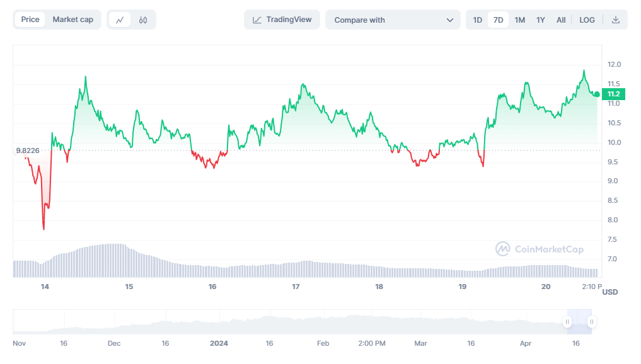Switch to line chart view
Viewport: 641px width, 364px height.
[x=120, y=20]
